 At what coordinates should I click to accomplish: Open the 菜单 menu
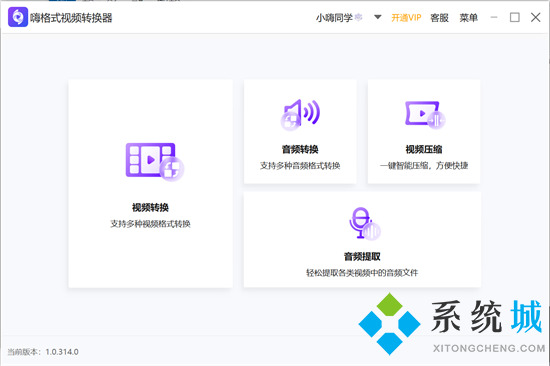tap(468, 18)
